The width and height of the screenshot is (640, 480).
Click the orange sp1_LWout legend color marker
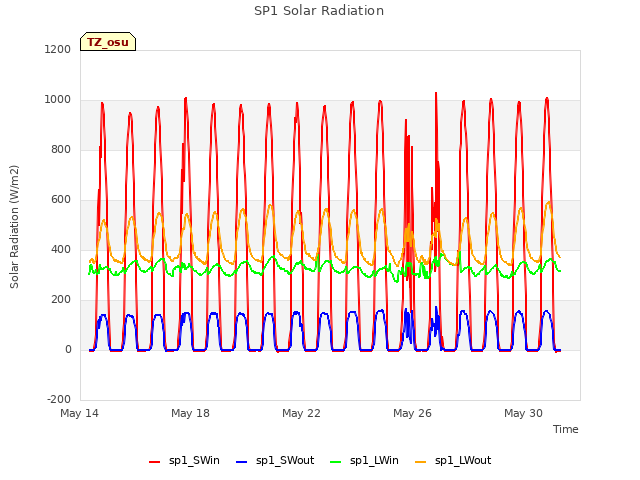pos(420,462)
